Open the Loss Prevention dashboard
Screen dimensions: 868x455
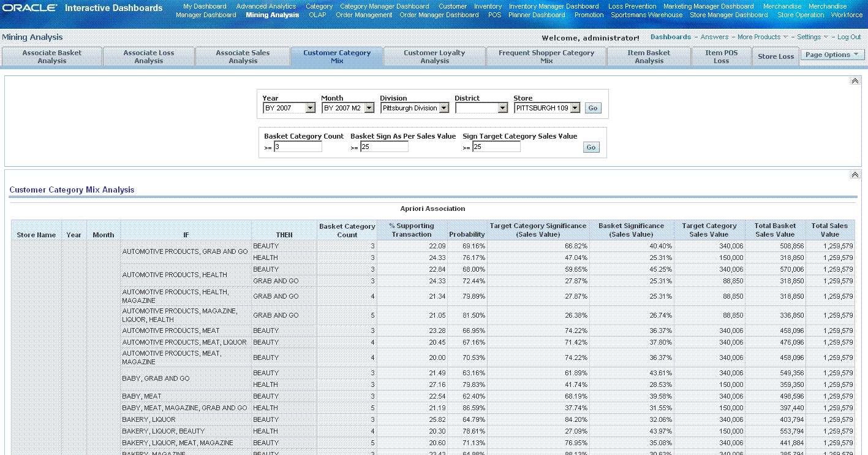pyautogui.click(x=632, y=6)
